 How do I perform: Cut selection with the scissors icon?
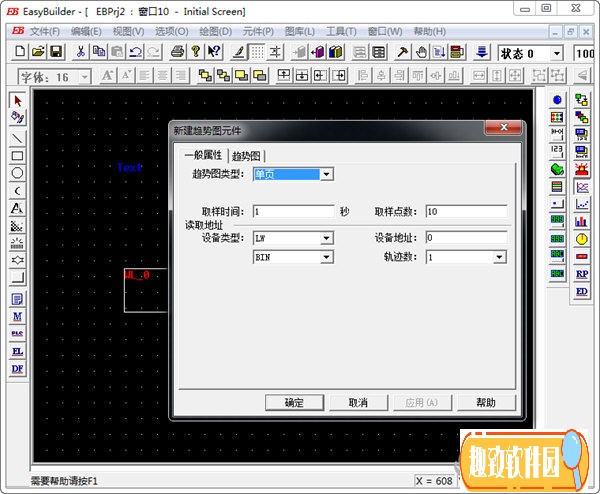[x=81, y=52]
